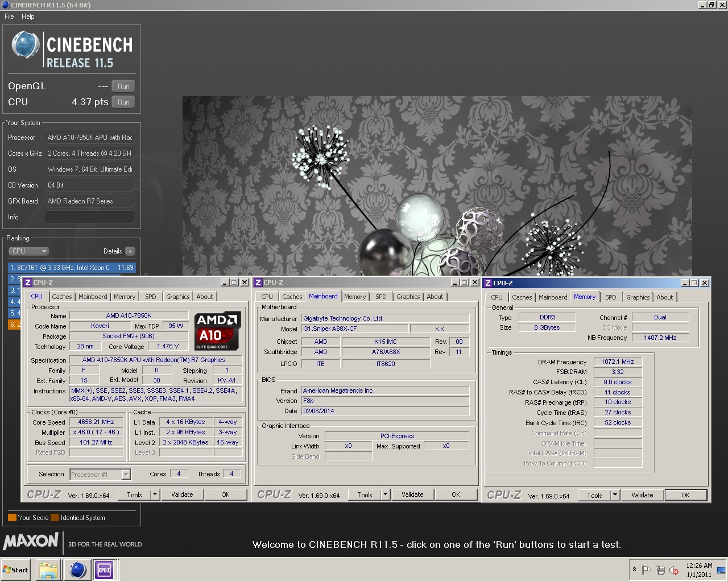Image resolution: width=728 pixels, height=582 pixels.
Task: Switch to Mainboard tab in first CPU-Z window
Action: (x=93, y=297)
